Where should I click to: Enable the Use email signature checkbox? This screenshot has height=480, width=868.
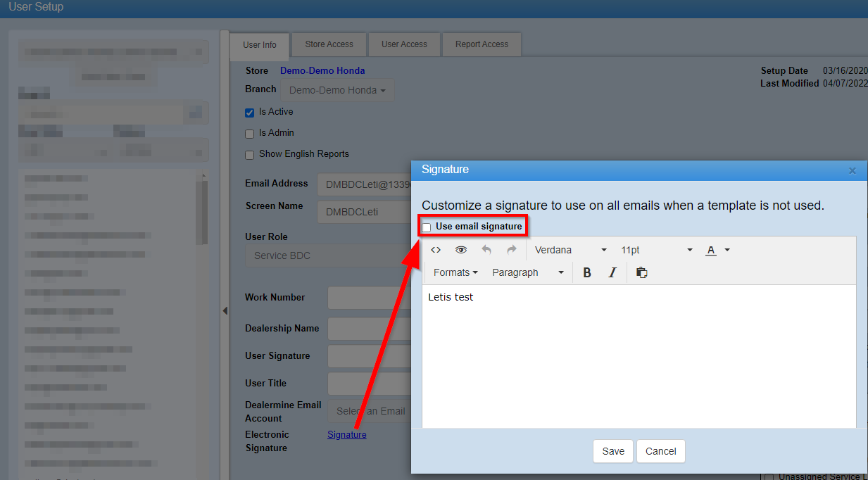coord(427,227)
